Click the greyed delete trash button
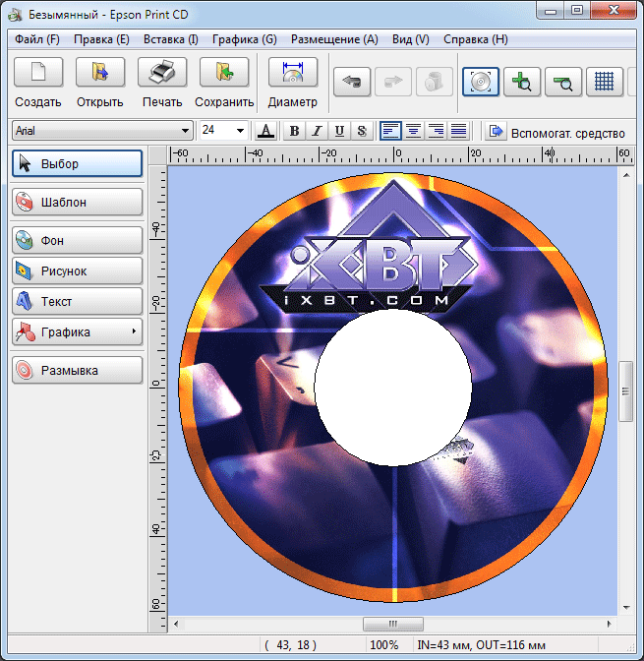Image resolution: width=644 pixels, height=661 pixels. pos(435,82)
